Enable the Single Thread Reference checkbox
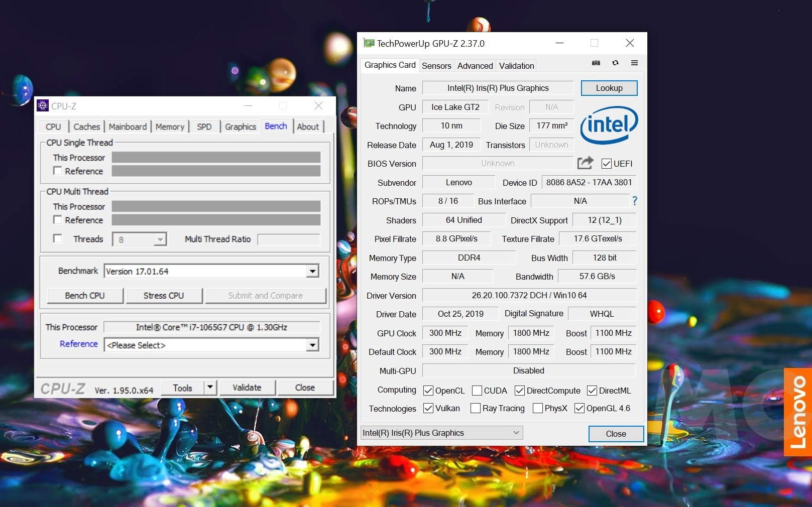 tap(58, 171)
